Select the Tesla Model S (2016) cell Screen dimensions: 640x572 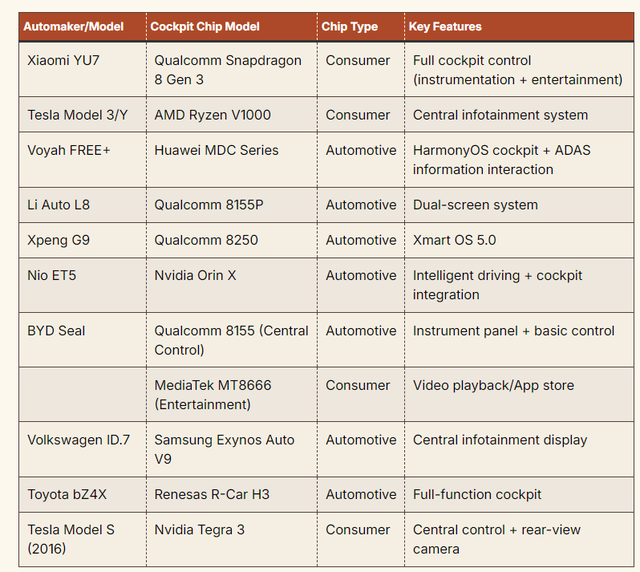71,539
